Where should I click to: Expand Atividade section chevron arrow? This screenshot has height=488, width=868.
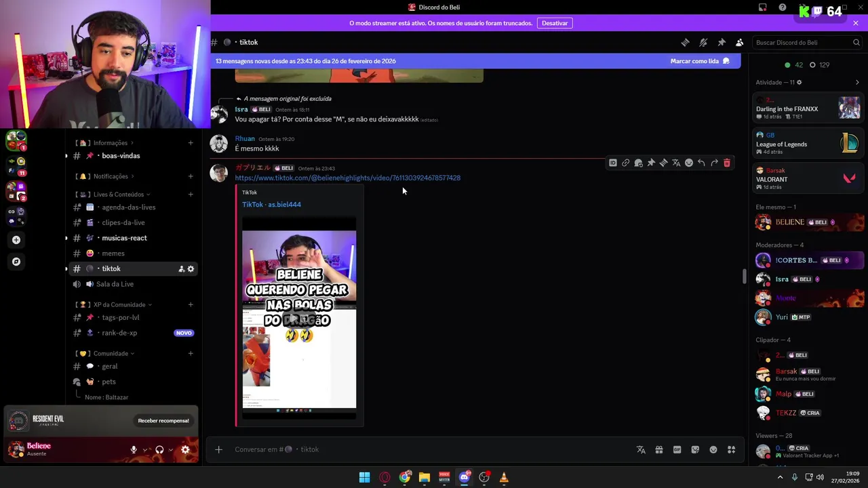click(857, 83)
